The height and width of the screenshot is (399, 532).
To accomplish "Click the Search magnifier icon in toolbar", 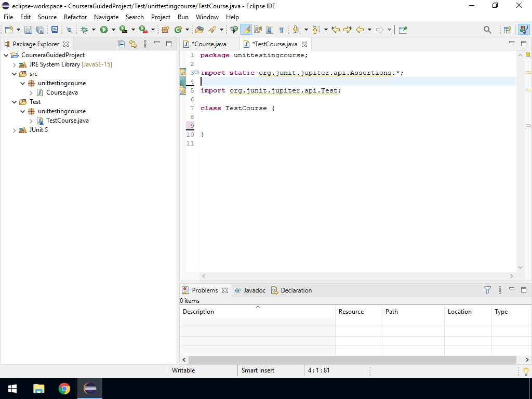I will pyautogui.click(x=487, y=30).
